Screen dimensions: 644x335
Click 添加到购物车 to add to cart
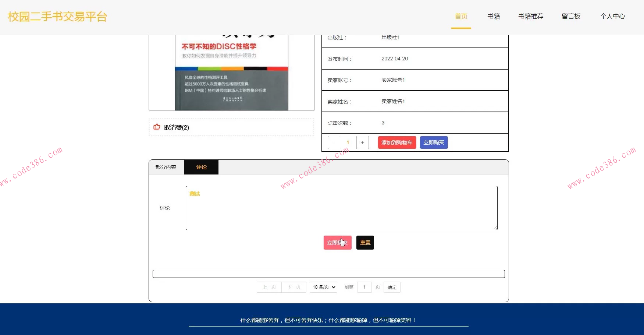[x=396, y=142]
